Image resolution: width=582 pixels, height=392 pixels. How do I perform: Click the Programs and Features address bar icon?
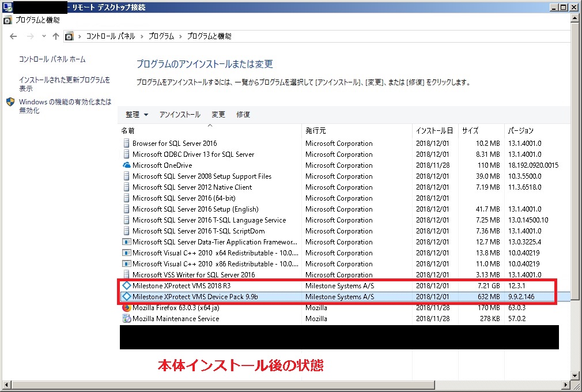[69, 36]
